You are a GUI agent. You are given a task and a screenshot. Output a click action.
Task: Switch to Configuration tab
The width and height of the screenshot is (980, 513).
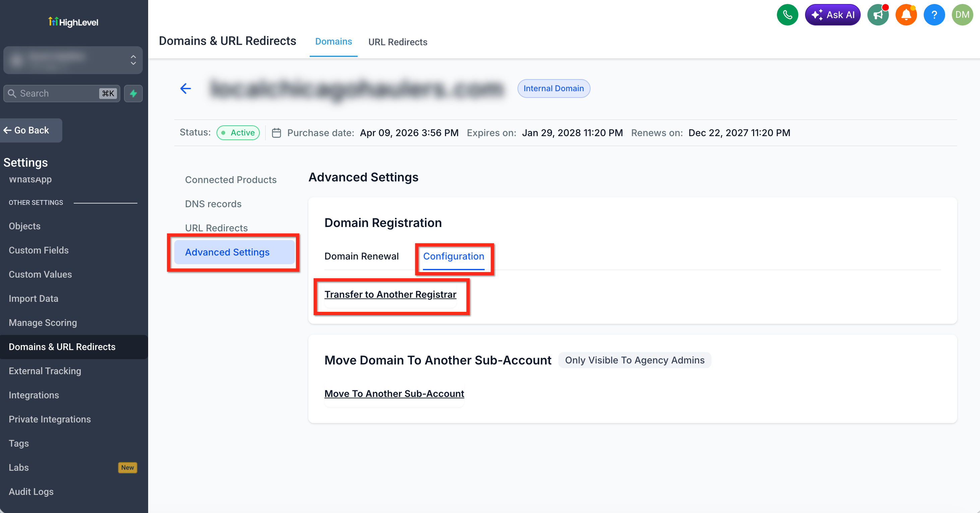pyautogui.click(x=453, y=256)
